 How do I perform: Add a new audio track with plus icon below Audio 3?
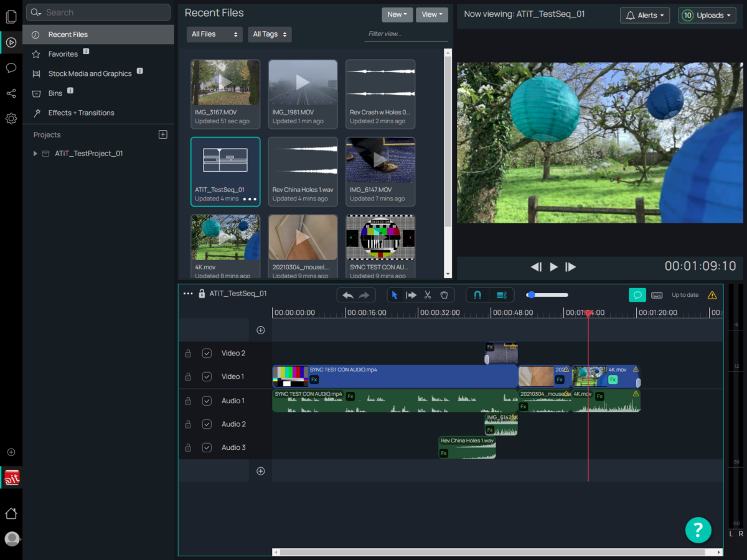point(261,471)
